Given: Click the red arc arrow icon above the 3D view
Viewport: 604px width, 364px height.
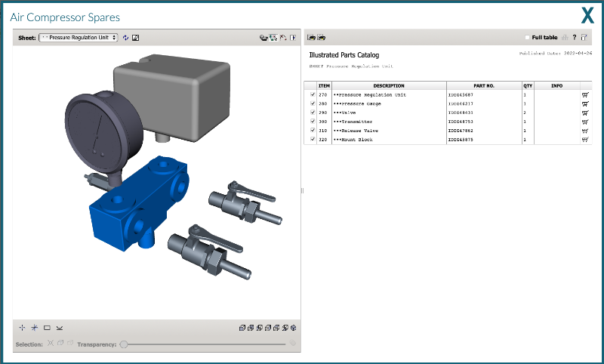Looking at the screenshot, I should point(283,38).
